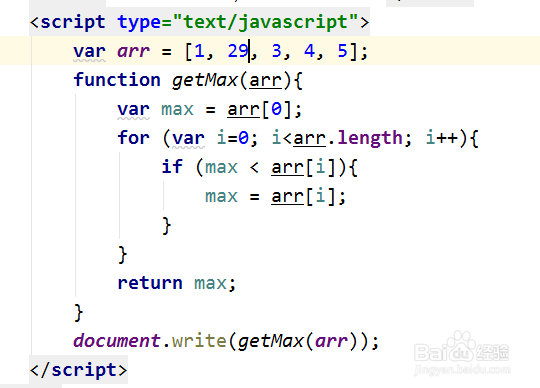This screenshot has height=388, width=540.
Task: Click the getMax function name in its definition
Action: pyautogui.click(x=205, y=81)
